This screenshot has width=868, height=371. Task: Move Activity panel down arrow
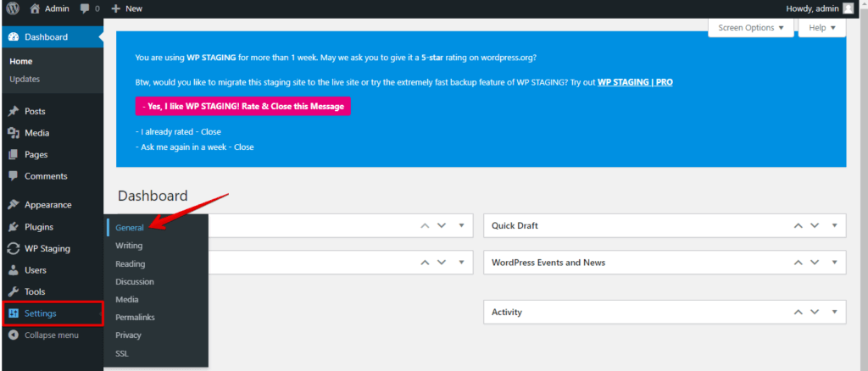pos(815,312)
